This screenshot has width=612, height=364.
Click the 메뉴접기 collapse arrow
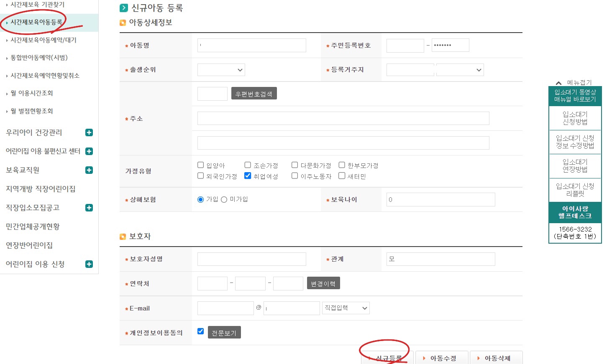tap(559, 82)
